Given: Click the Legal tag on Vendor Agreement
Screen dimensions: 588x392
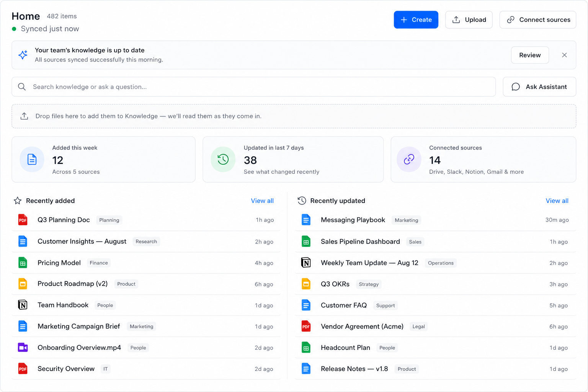Looking at the screenshot, I should pos(418,327).
